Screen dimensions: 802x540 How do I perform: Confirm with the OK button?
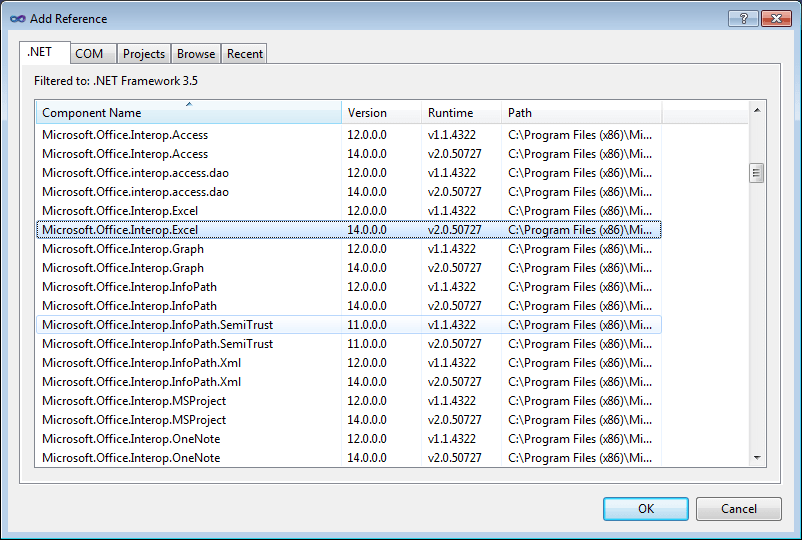tap(645, 509)
